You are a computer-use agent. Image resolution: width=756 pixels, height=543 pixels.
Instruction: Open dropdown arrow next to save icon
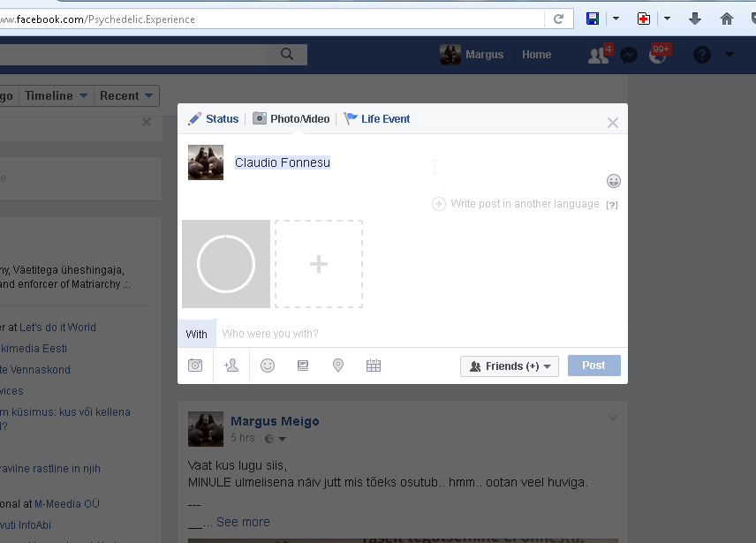click(616, 19)
